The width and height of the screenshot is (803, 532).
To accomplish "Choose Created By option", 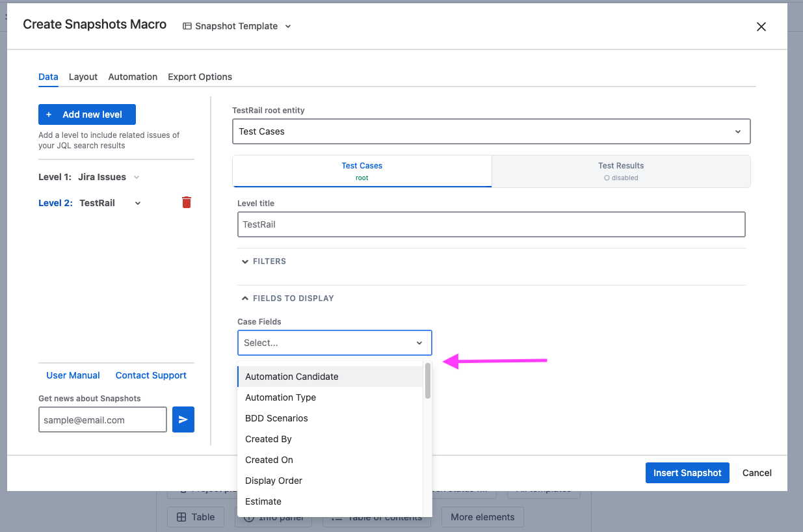I will coord(330,439).
